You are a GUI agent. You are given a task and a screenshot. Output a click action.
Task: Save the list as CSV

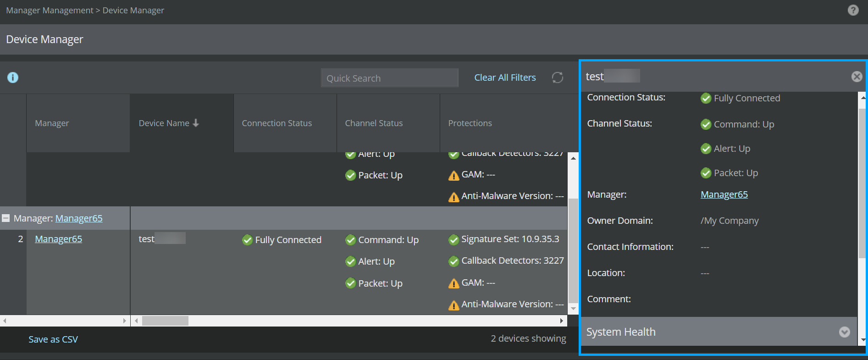53,339
